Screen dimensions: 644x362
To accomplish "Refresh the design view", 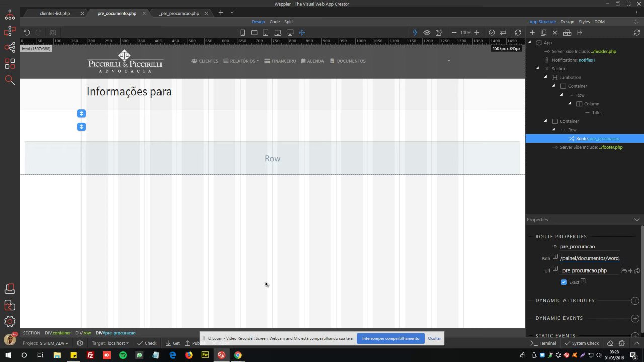I will 518,33.
